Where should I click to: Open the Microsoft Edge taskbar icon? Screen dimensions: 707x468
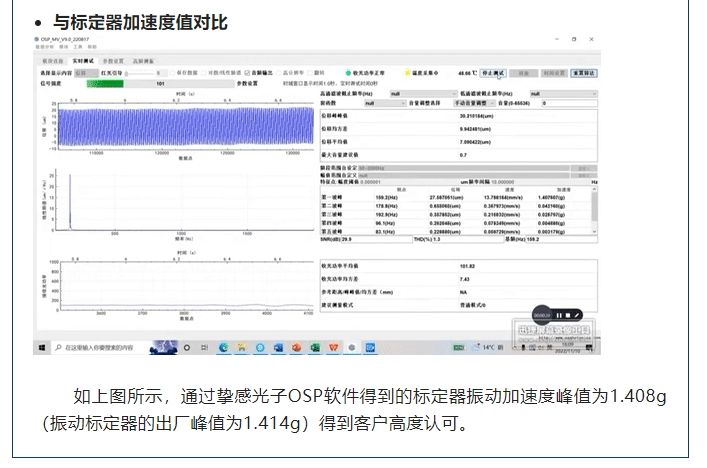[x=224, y=347]
